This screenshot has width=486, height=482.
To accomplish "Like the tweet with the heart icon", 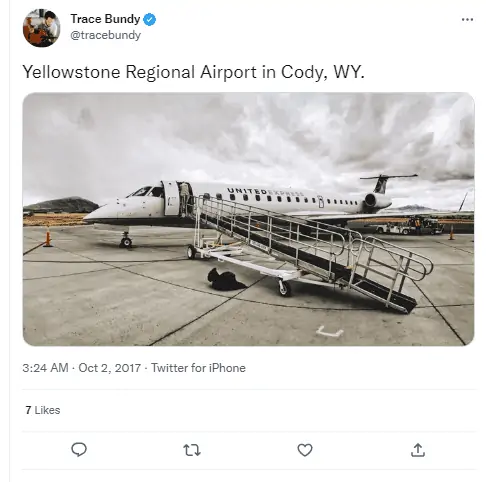I will coord(305,450).
